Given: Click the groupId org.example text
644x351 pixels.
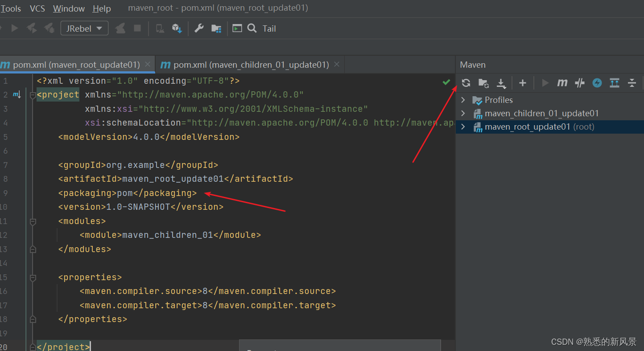Looking at the screenshot, I should (x=136, y=165).
